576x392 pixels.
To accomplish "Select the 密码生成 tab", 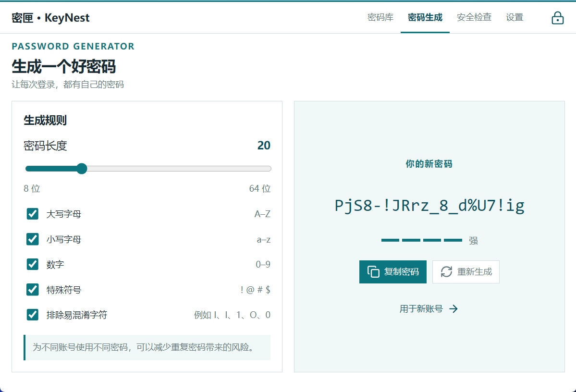I will pyautogui.click(x=425, y=17).
